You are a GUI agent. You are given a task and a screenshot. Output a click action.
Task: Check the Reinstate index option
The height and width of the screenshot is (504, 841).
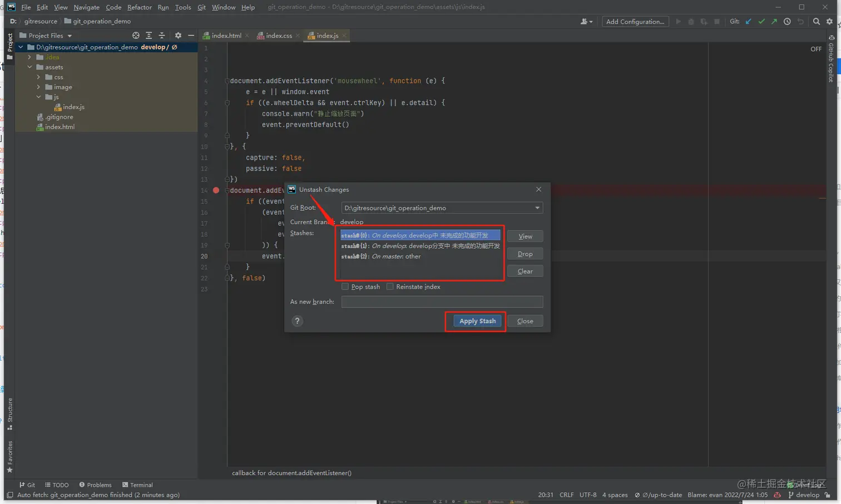click(x=390, y=286)
